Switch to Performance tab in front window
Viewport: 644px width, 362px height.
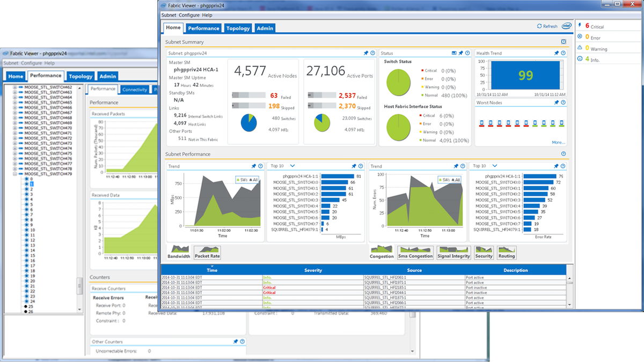pos(203,28)
